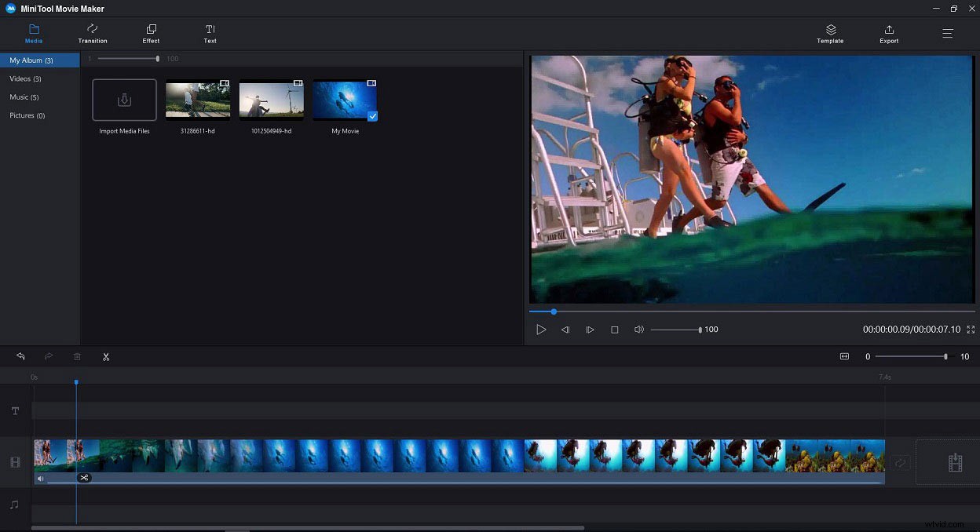Click the Export icon

[x=888, y=33]
